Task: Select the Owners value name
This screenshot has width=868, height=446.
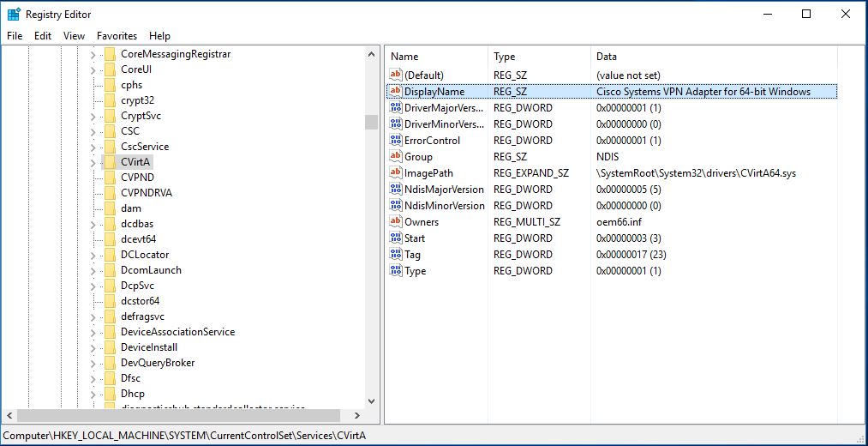Action: pyautogui.click(x=422, y=221)
